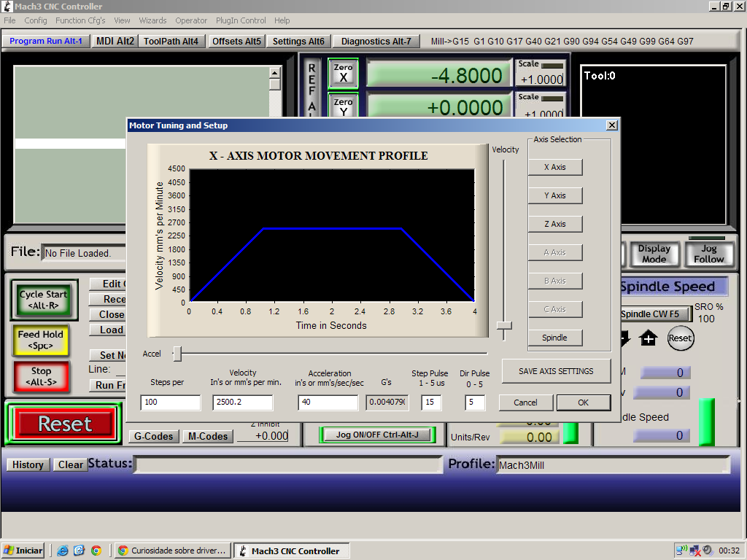Switch to the Diagnostics Alt-7 screen
This screenshot has width=747, height=560.
tap(376, 41)
